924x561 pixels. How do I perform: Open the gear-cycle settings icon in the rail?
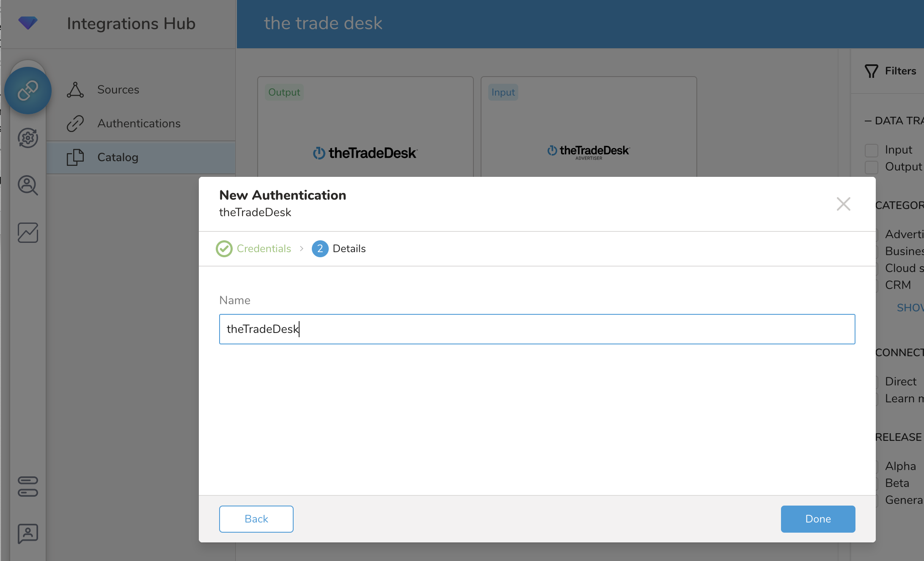28,138
